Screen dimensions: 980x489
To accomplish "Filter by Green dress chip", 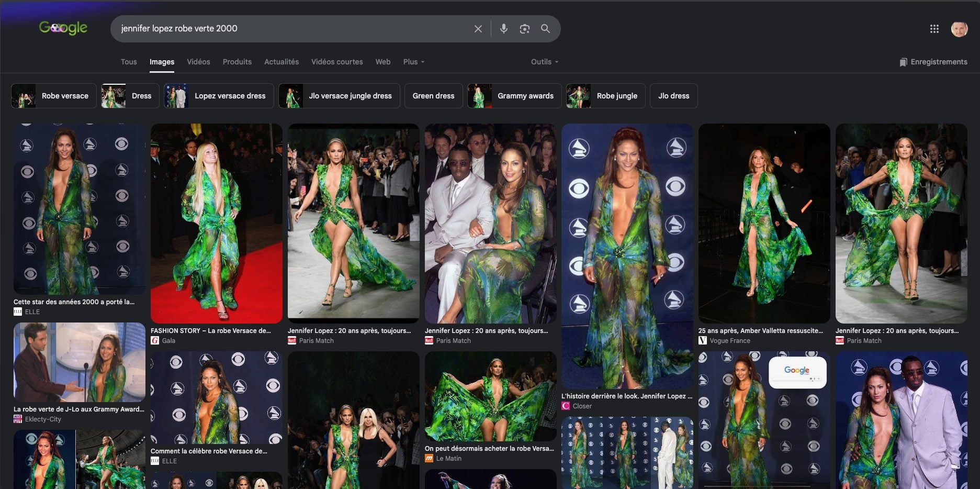I will tap(433, 96).
